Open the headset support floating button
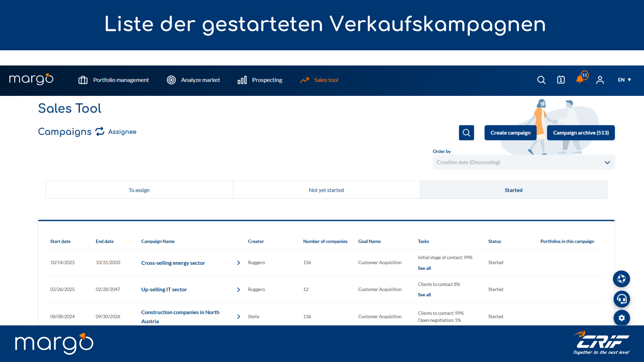644x362 pixels. point(622,299)
